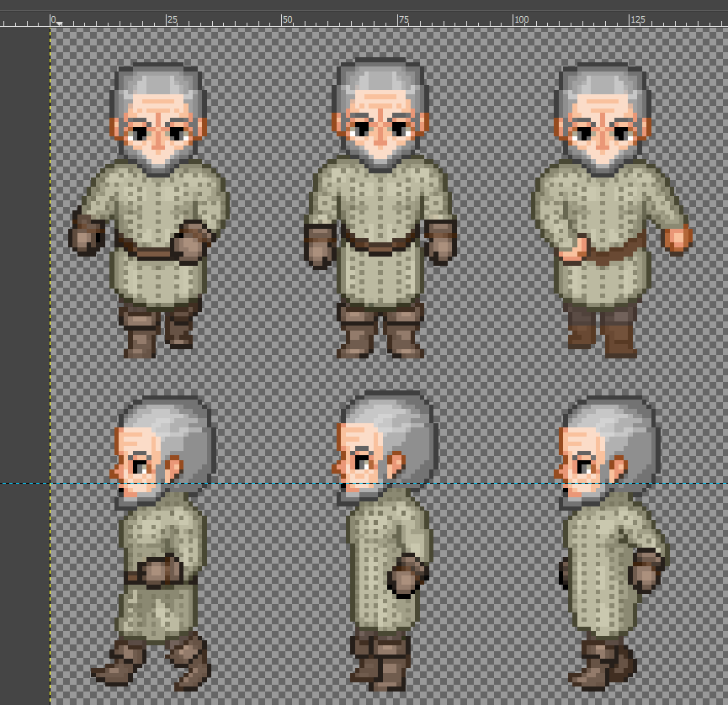Click the ruler mark labeled 75

click(x=403, y=19)
